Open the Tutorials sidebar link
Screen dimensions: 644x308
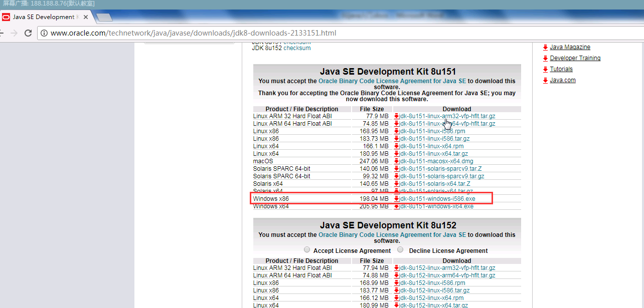point(561,69)
